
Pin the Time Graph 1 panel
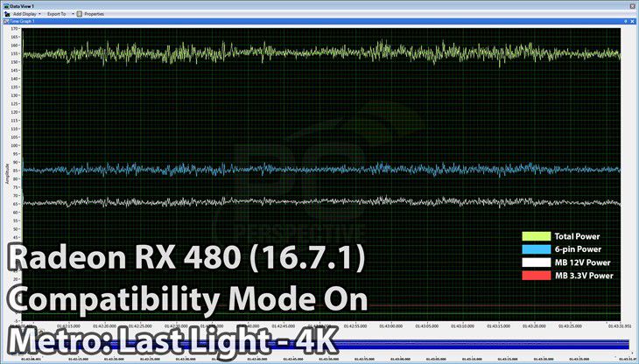pyautogui.click(x=626, y=21)
